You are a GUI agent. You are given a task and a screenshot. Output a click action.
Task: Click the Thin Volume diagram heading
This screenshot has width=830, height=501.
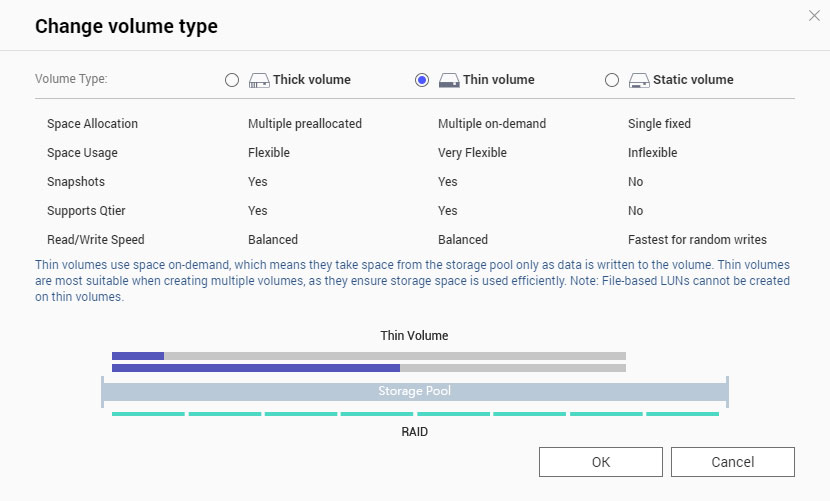point(414,336)
